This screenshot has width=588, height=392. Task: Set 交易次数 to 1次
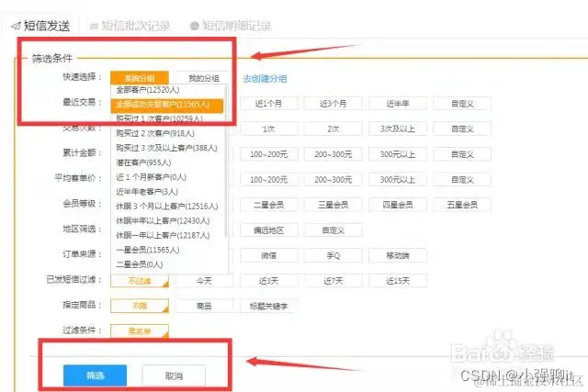click(269, 129)
